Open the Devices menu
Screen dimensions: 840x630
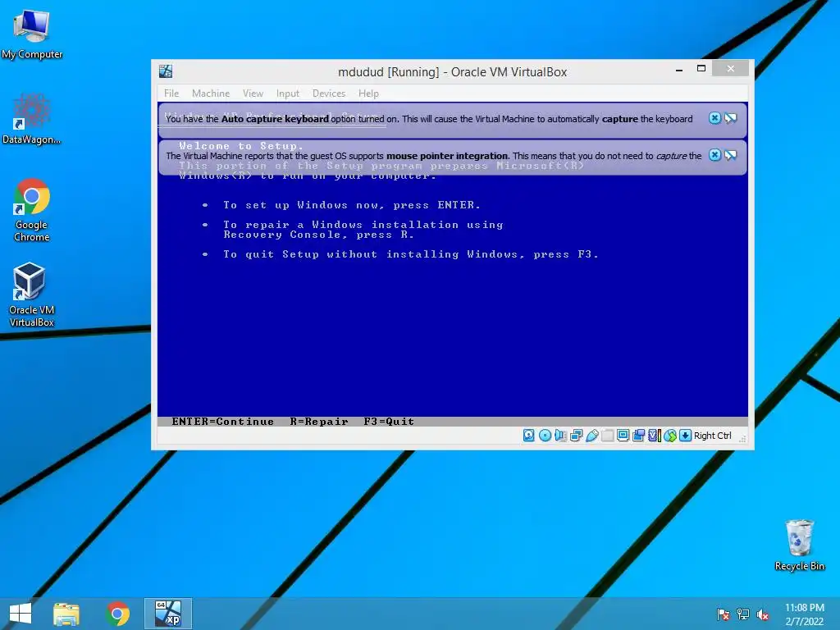pyautogui.click(x=329, y=94)
